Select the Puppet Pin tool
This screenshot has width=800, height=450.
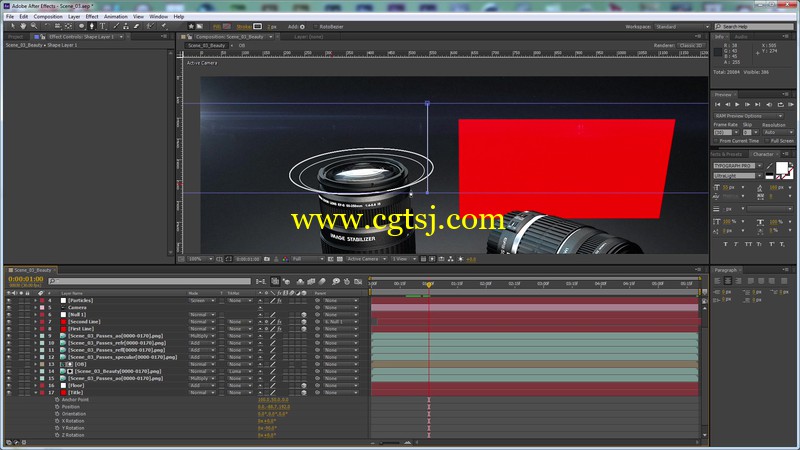coord(164,26)
